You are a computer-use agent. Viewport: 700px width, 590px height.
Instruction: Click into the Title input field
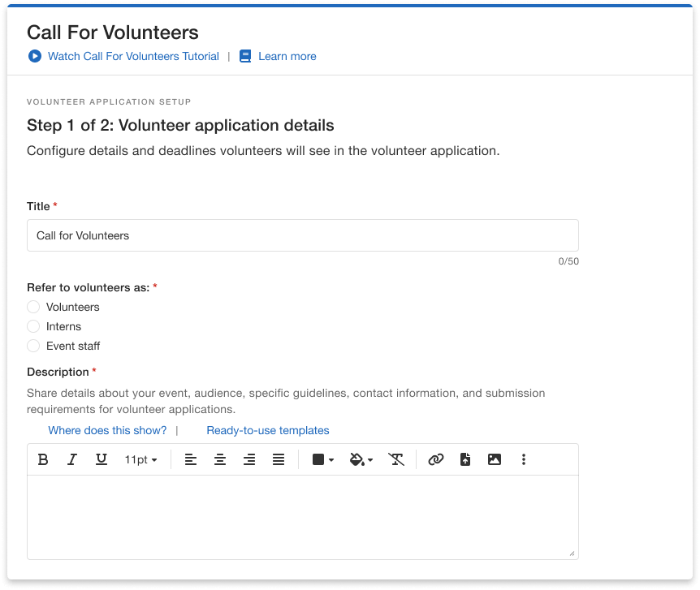tap(302, 235)
